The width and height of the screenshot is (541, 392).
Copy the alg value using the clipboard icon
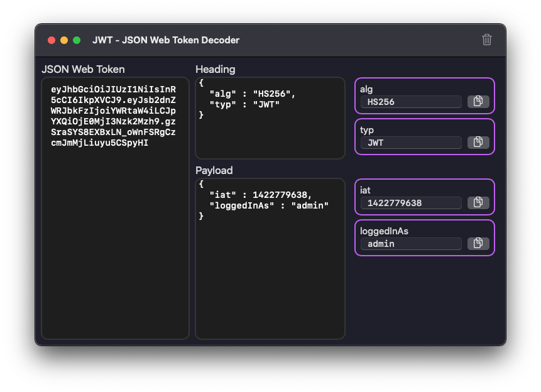click(x=478, y=102)
